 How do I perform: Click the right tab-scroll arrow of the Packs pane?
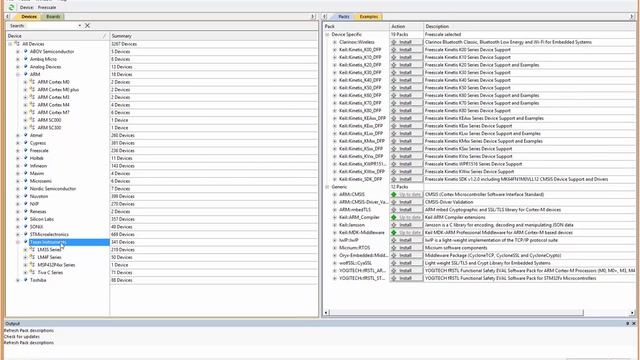[x=632, y=16]
